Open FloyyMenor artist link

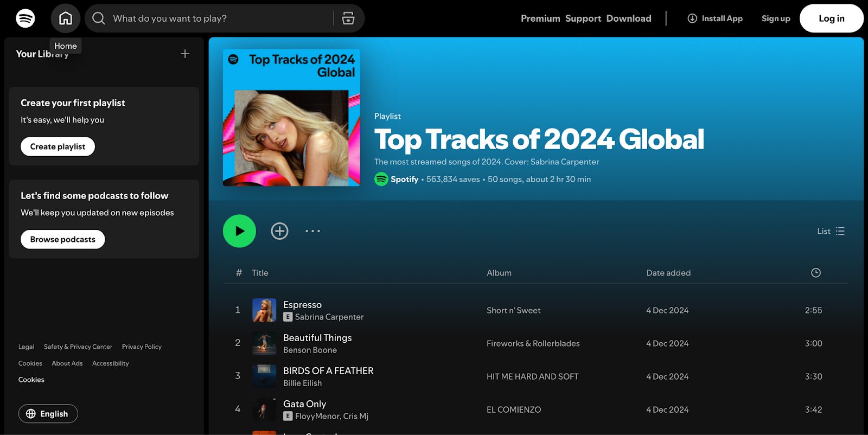pos(317,417)
